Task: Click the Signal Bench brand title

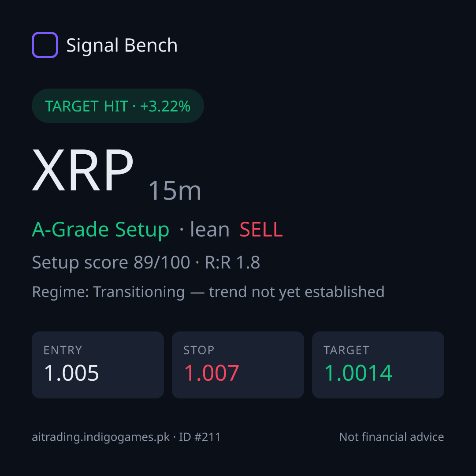Action: tap(122, 45)
